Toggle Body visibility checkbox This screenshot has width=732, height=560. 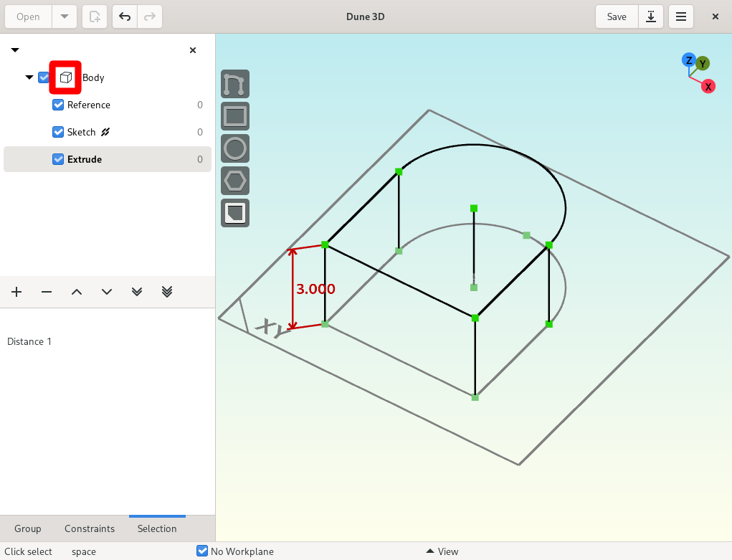click(x=44, y=77)
